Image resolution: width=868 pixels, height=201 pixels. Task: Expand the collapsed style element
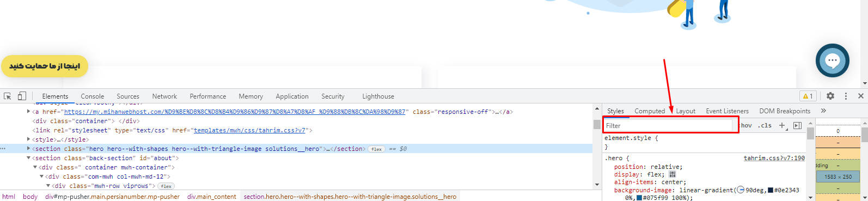click(x=29, y=139)
